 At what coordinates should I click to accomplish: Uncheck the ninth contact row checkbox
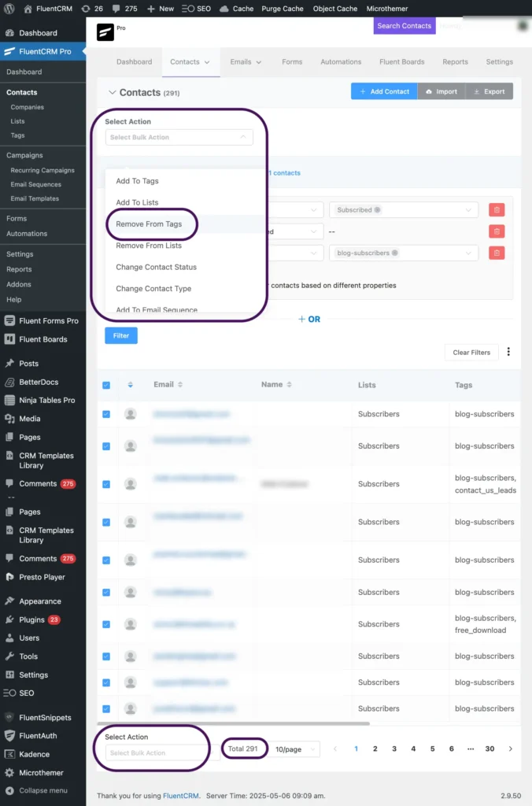click(x=106, y=682)
